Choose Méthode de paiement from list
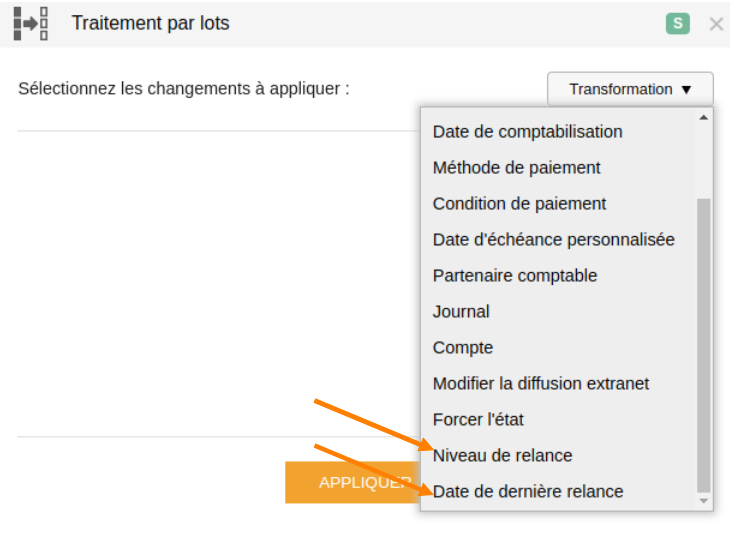 [516, 168]
